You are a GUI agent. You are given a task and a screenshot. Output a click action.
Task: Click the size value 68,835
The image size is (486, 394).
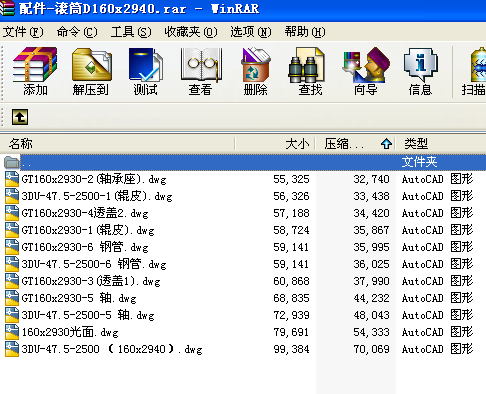pos(291,298)
